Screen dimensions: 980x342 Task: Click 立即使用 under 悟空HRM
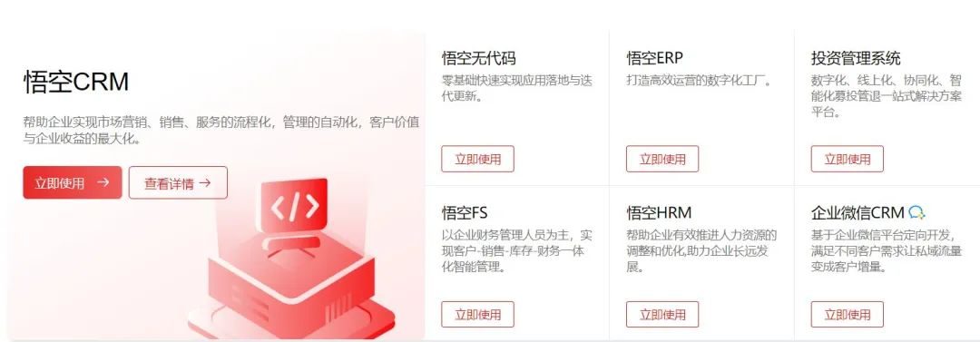click(662, 315)
